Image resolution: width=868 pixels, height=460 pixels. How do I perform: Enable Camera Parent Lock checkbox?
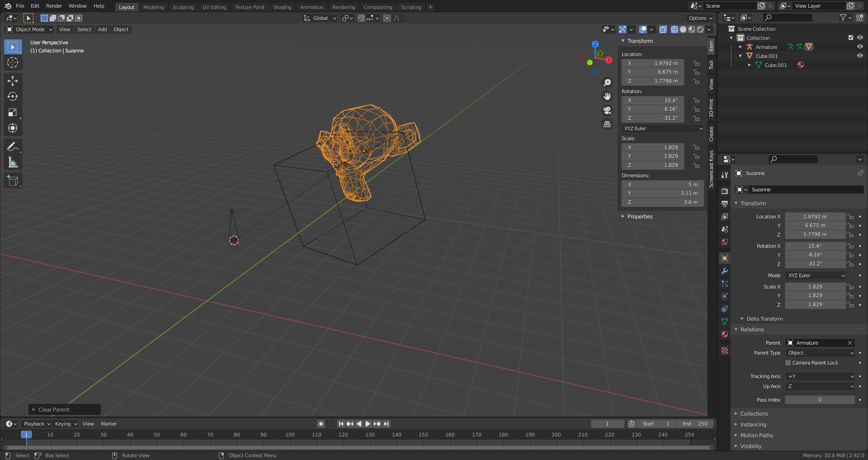click(x=788, y=363)
